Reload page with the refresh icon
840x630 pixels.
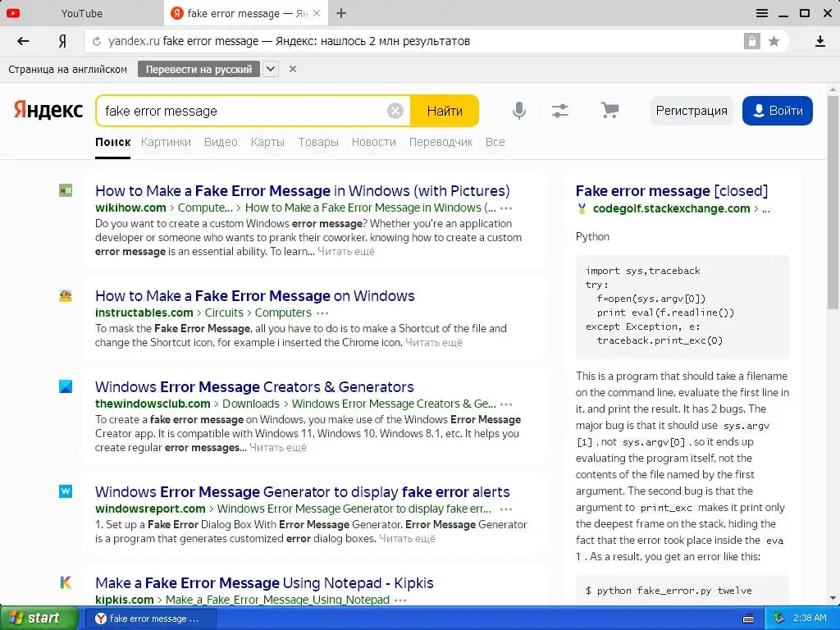tap(97, 41)
